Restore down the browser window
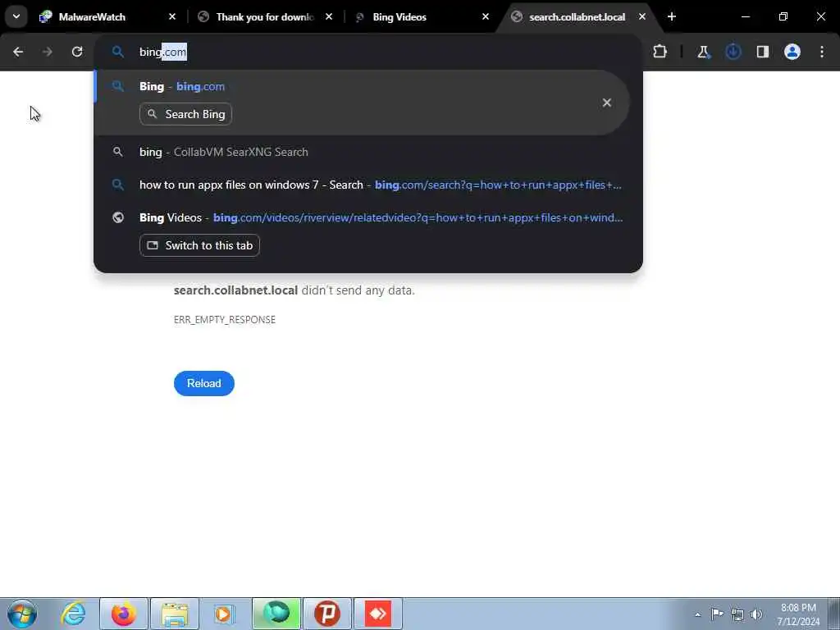The height and width of the screenshot is (630, 840). 783,16
